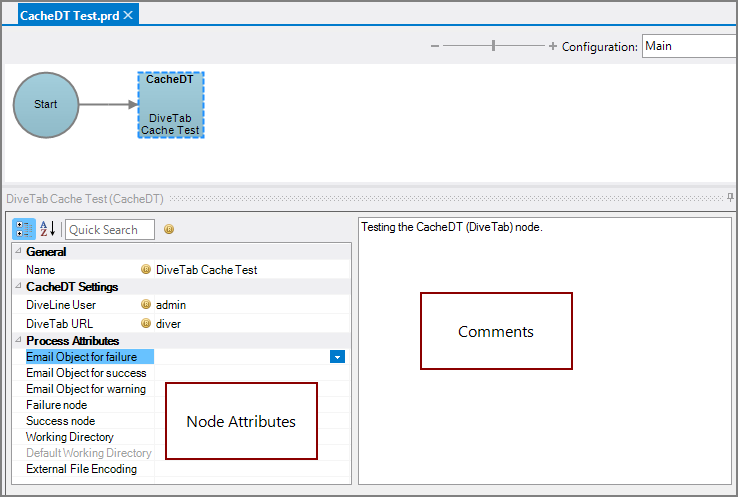738x497 pixels.
Task: Collapse the General section
Action: tap(18, 252)
